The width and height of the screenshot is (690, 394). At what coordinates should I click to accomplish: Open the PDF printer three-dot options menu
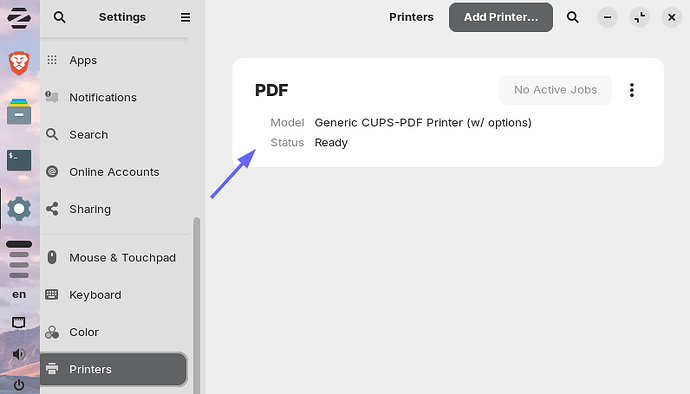631,90
